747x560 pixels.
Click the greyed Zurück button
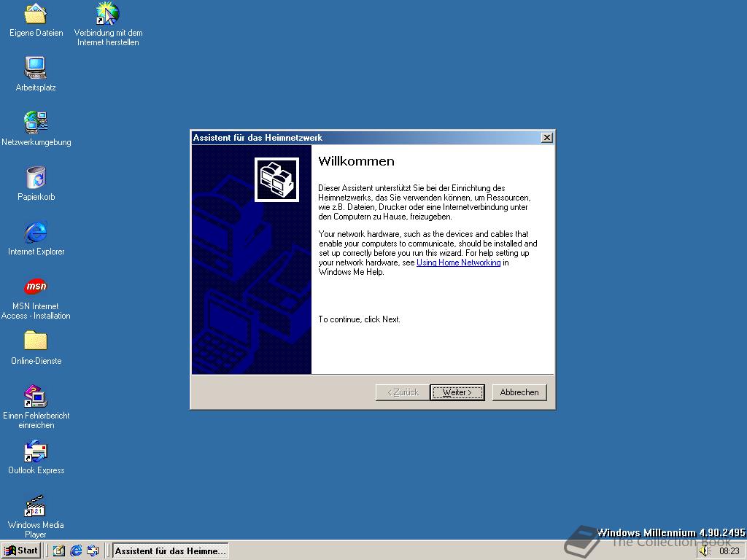403,392
